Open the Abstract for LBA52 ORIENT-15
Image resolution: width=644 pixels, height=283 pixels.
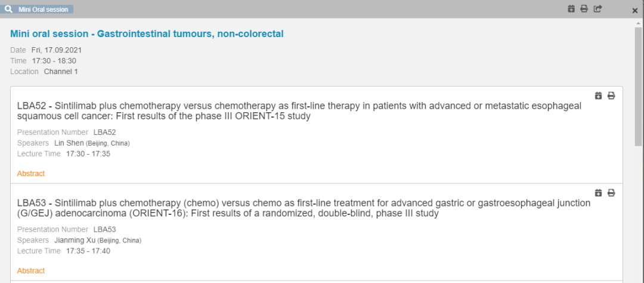tap(31, 174)
